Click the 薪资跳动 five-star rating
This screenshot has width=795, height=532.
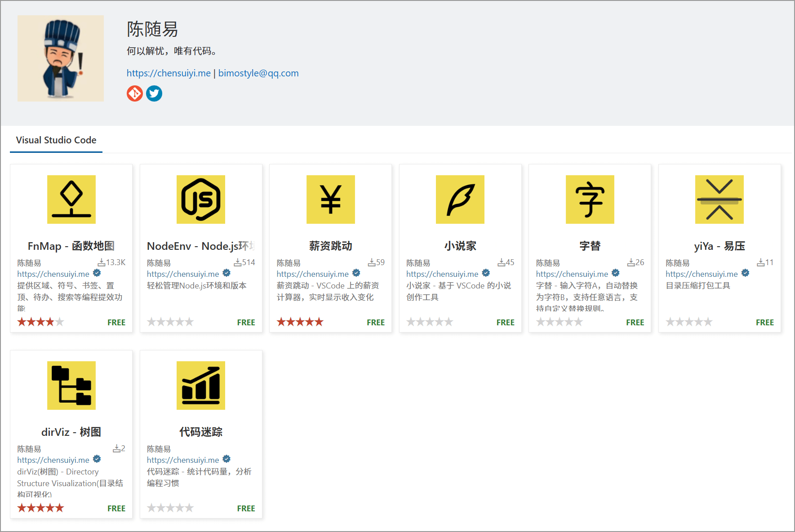(x=300, y=322)
